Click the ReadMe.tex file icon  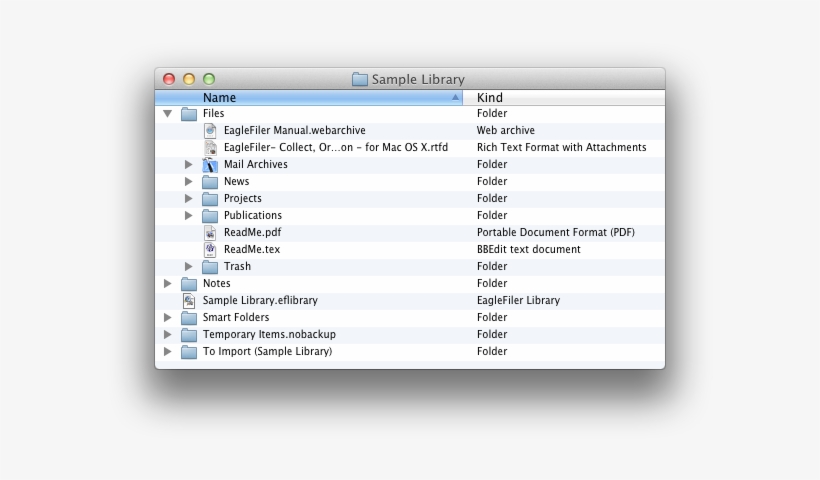click(x=210, y=249)
